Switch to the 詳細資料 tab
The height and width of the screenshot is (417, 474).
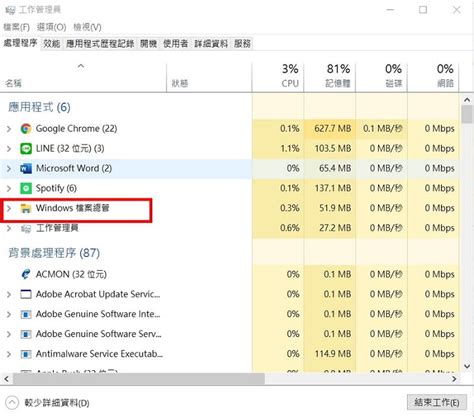pyautogui.click(x=211, y=44)
